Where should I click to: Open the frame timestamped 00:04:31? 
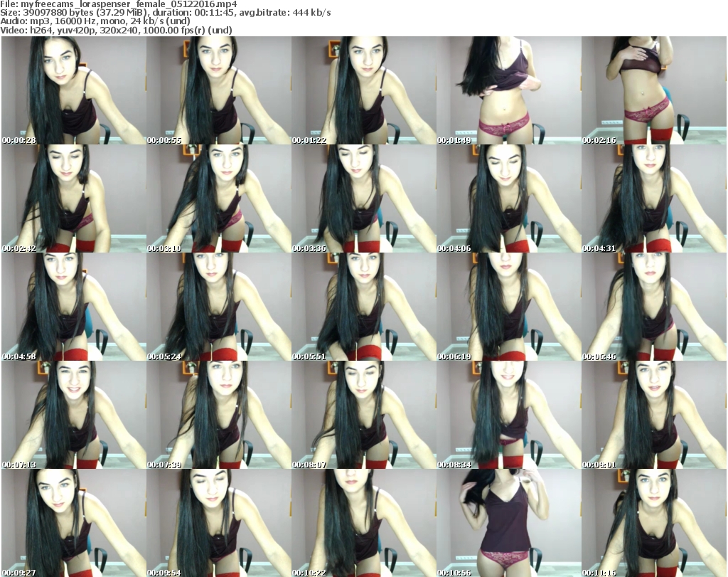click(653, 199)
